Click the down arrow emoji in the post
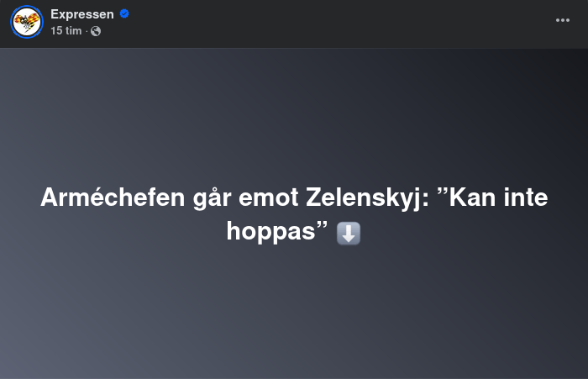This screenshot has width=588, height=379. coord(349,233)
